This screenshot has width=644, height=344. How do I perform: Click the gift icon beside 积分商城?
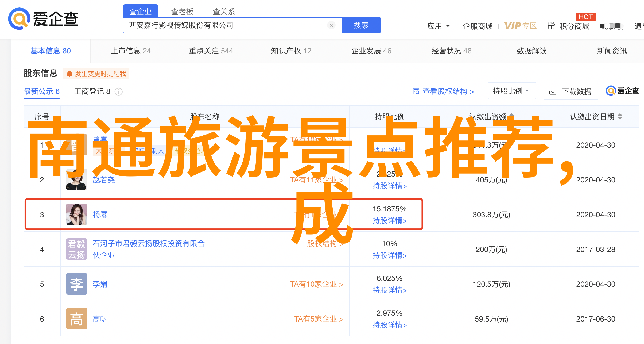[x=551, y=26]
